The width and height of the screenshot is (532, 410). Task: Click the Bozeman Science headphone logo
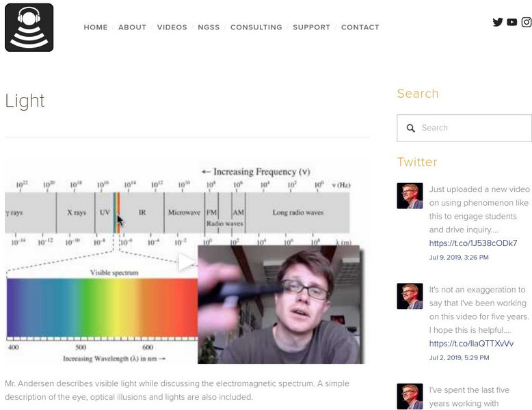click(x=29, y=27)
